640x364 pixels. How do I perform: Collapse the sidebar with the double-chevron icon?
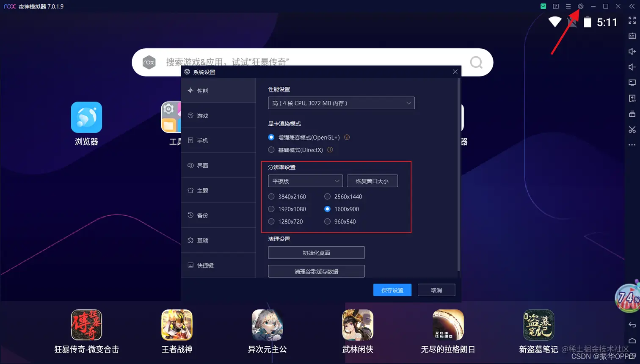pos(632,6)
